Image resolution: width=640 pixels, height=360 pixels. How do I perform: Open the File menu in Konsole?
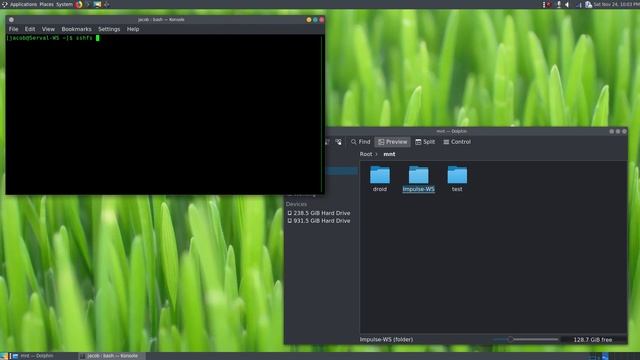[13, 29]
